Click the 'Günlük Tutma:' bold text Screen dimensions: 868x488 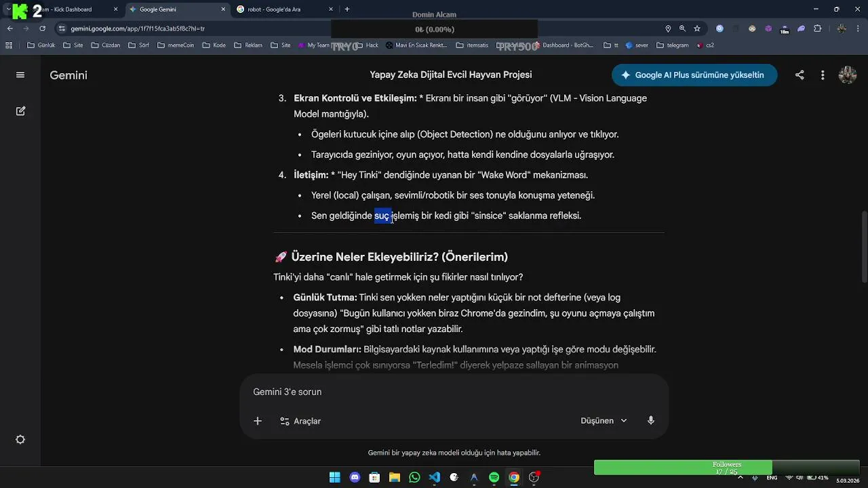[x=325, y=298]
